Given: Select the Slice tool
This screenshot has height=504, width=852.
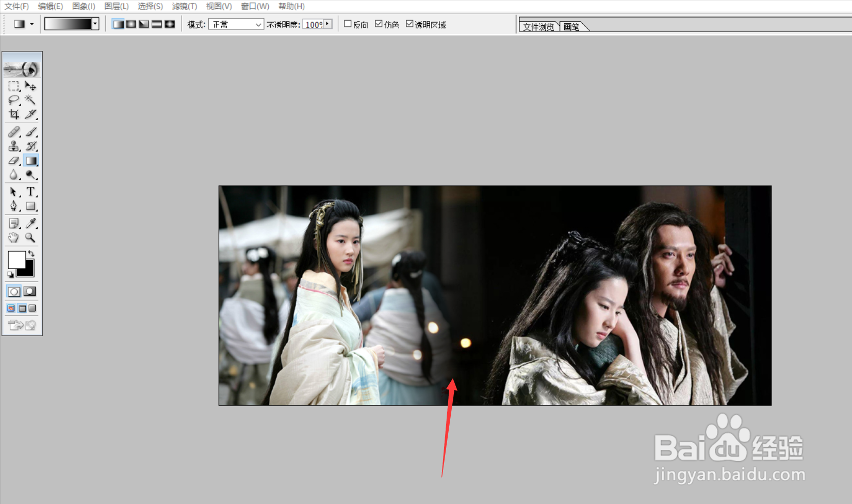Looking at the screenshot, I should coord(30,114).
